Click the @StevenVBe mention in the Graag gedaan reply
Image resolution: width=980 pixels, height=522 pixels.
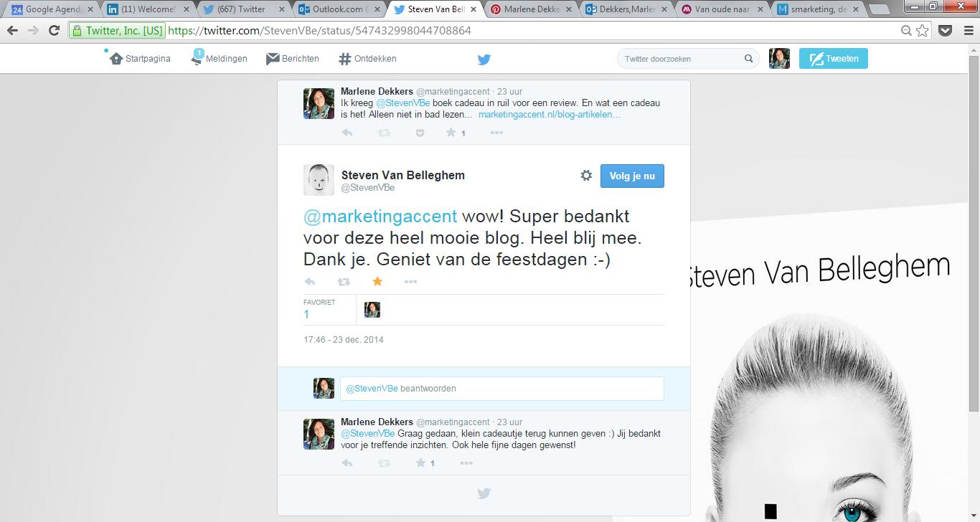(x=368, y=434)
